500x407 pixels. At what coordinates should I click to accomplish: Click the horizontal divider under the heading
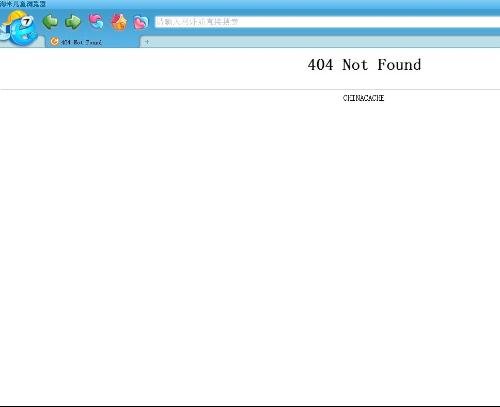(250, 89)
